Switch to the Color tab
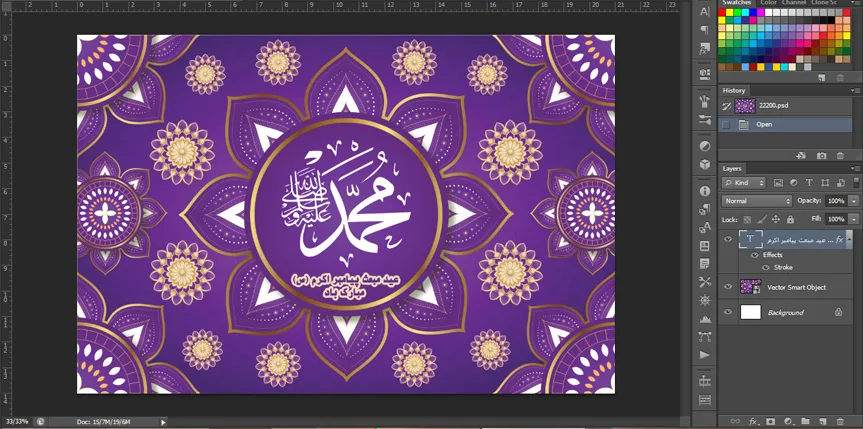Image resolution: width=863 pixels, height=429 pixels. pos(768,3)
